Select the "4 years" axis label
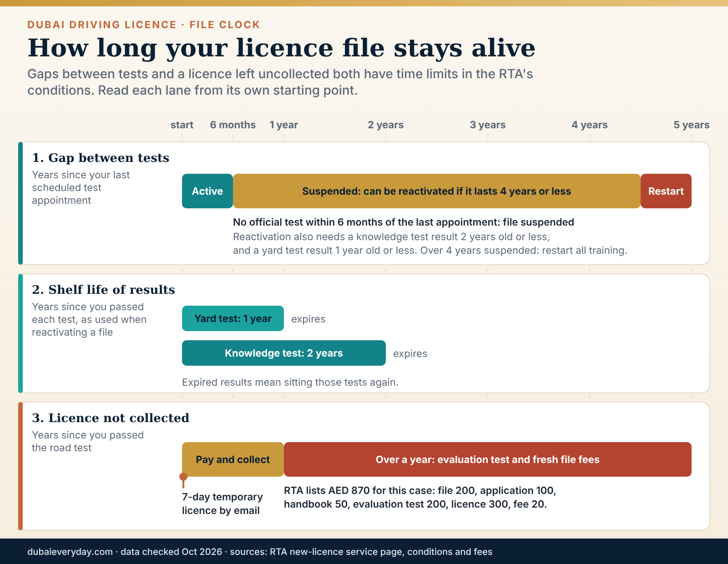The width and height of the screenshot is (728, 564). point(590,125)
